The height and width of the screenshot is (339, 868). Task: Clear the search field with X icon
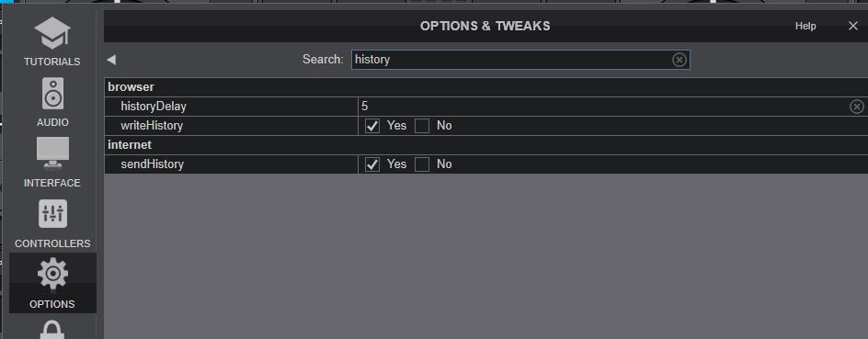(680, 60)
